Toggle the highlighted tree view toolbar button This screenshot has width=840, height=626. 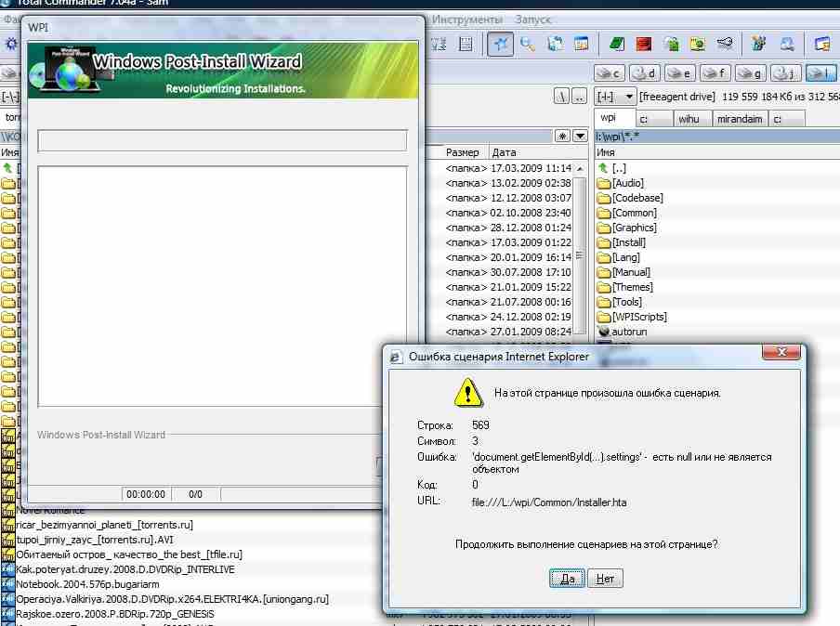tap(500, 44)
